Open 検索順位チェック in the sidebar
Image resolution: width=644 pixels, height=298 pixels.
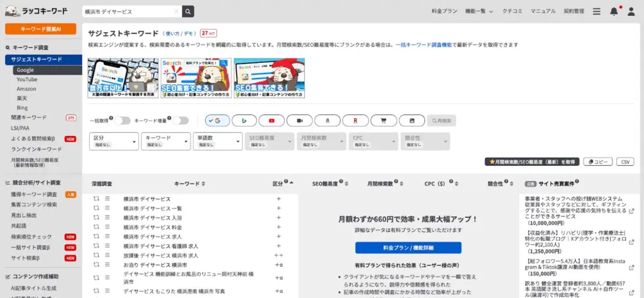tap(31, 237)
